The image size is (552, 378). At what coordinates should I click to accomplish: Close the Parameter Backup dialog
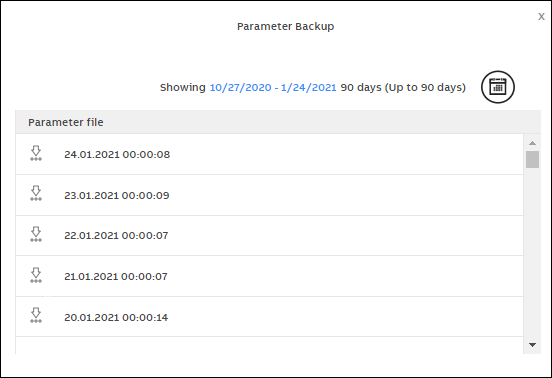tap(541, 17)
